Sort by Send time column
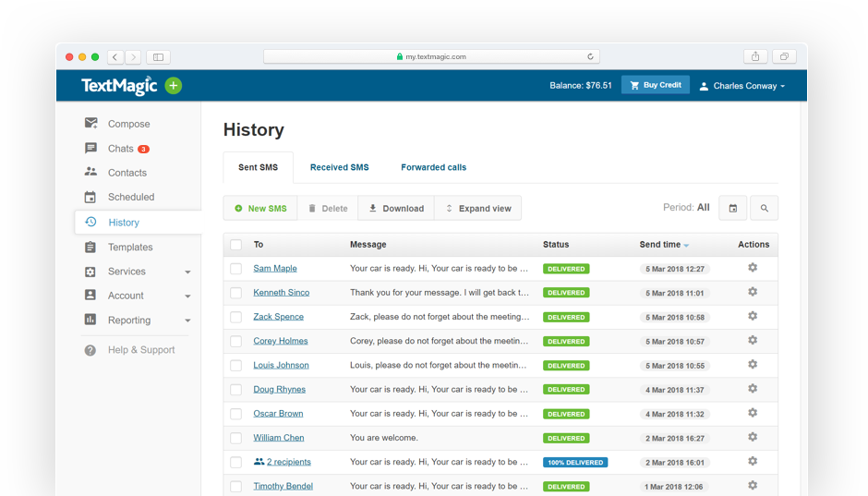The image size is (868, 496). click(664, 245)
